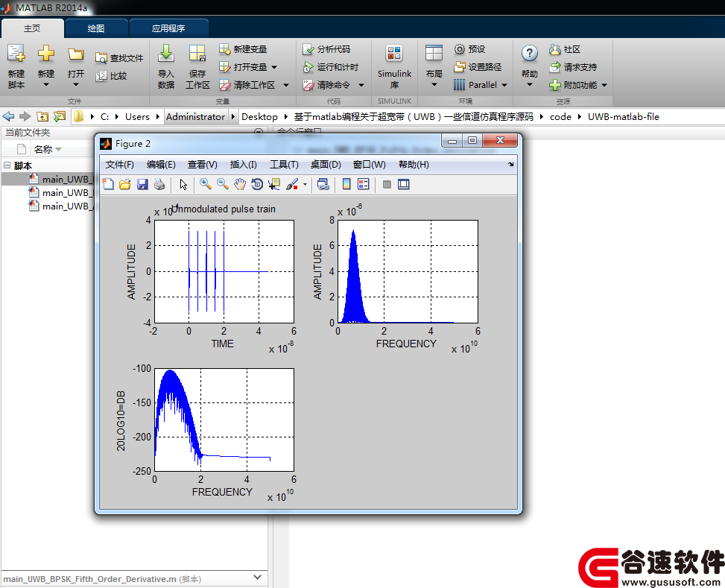The image size is (725, 588).
Task: Open the 窗口(W) menu in Figure 2
Action: [x=369, y=165]
